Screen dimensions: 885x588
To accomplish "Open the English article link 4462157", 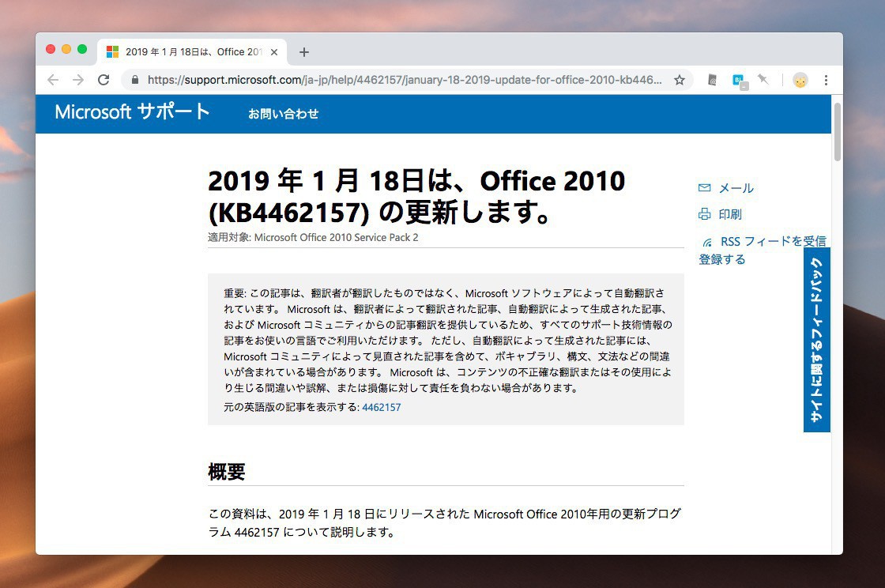I will [382, 408].
